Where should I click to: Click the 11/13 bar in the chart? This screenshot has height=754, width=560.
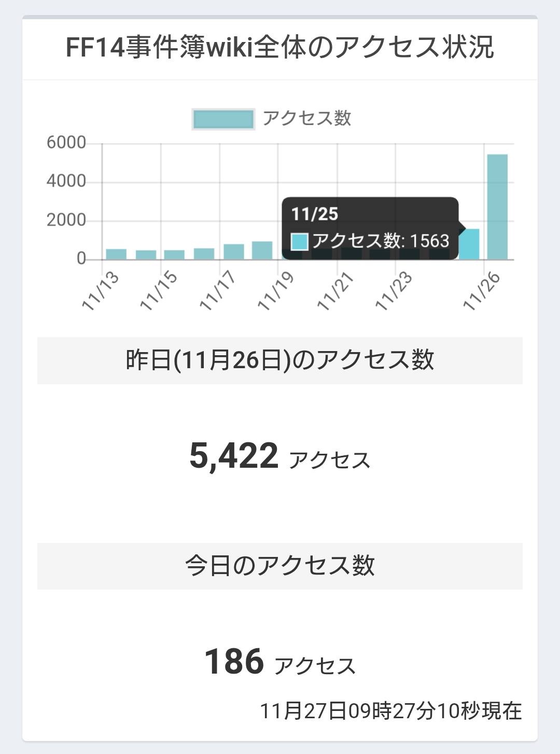coord(116,254)
